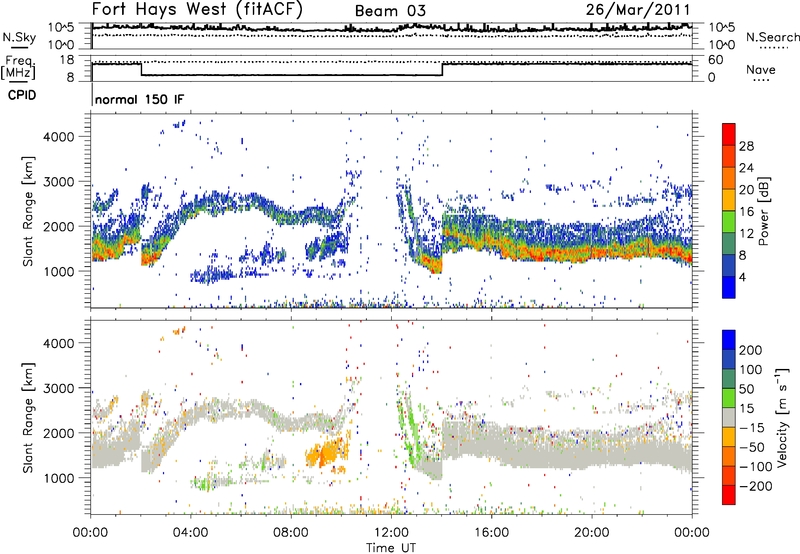Viewport: 800px width, 554px height.
Task: Click the '1000' tick in the velocity panel
Action: (x=58, y=478)
